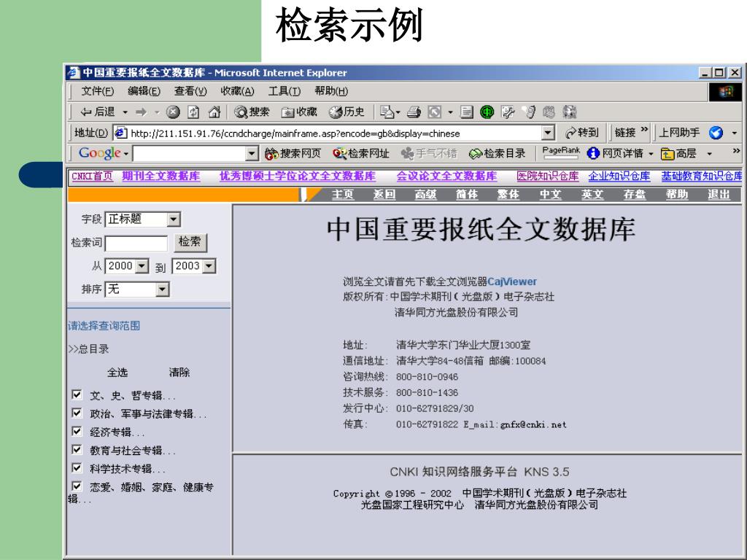Screen dimensions: 747x560
Task: Open the 字段 field dropdown (正标题)
Action: 174,219
